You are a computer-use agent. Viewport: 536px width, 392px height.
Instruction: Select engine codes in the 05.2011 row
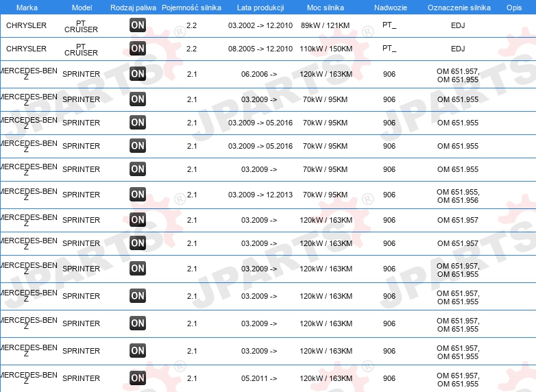click(458, 380)
